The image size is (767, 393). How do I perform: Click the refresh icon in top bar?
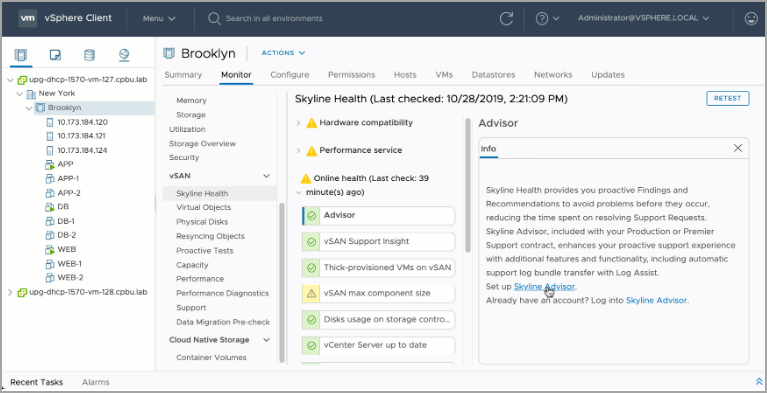click(x=506, y=19)
